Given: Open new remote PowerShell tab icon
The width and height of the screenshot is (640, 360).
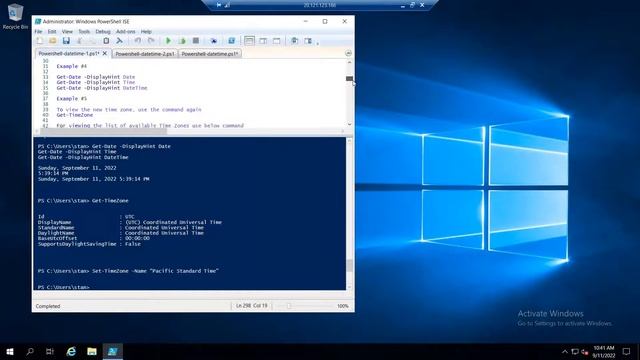Looking at the screenshot, I should coord(213,41).
